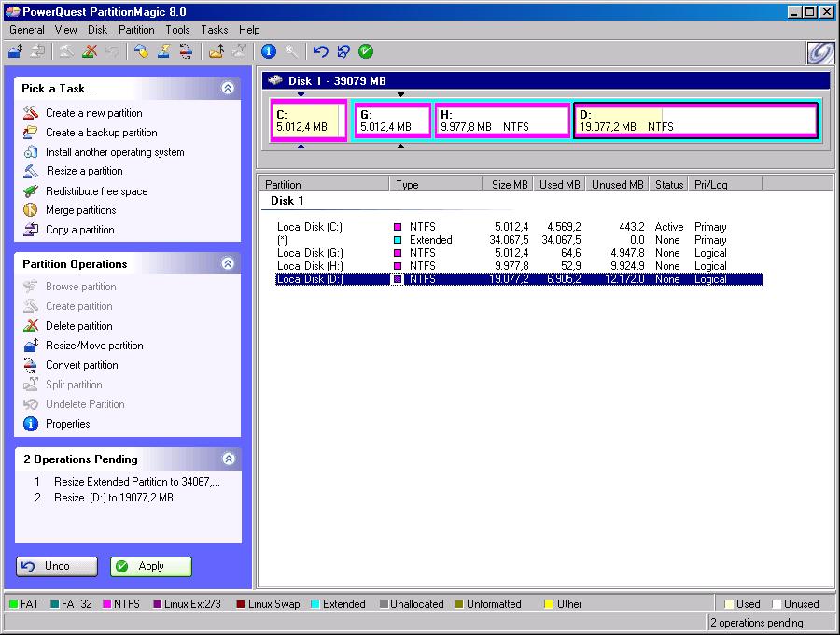Click the blue info Properties icon in toolbar
The image size is (840, 635).
tap(269, 51)
